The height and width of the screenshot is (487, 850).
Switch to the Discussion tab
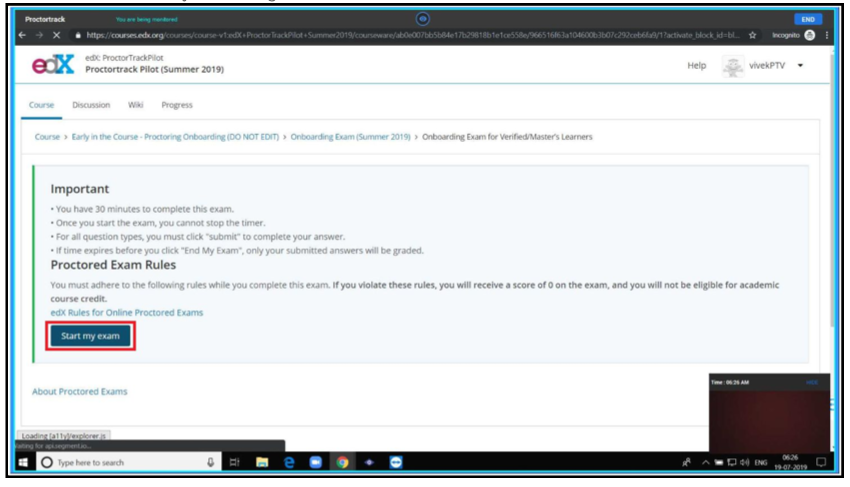[x=91, y=105]
